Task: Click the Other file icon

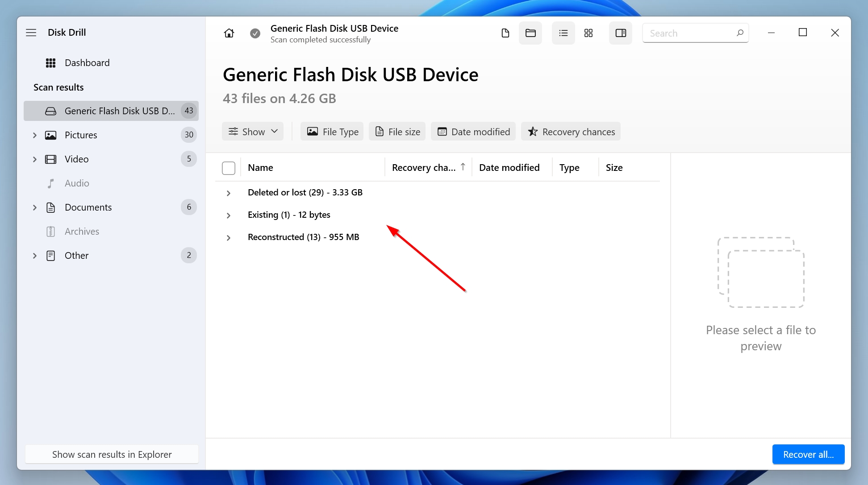Action: 51,256
